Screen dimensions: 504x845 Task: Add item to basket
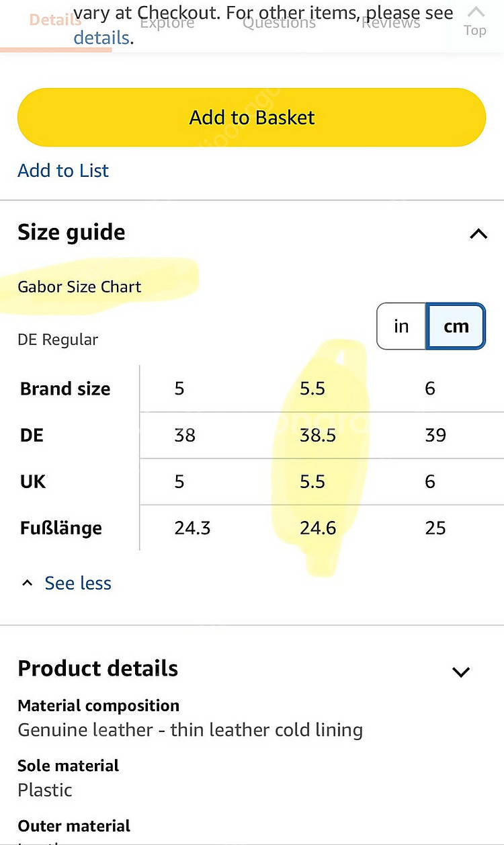point(251,118)
